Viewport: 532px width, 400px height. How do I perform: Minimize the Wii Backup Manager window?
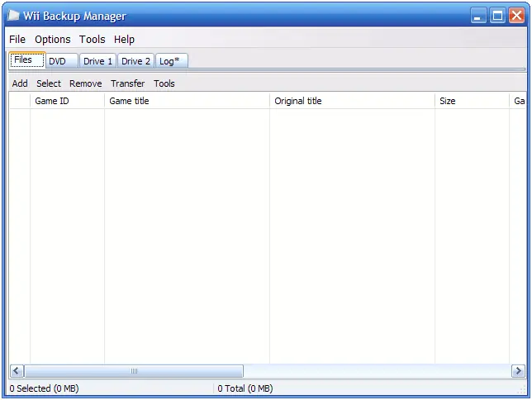point(479,15)
